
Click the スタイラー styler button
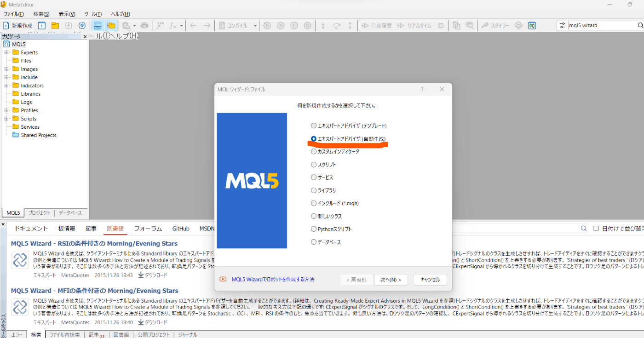click(x=495, y=26)
